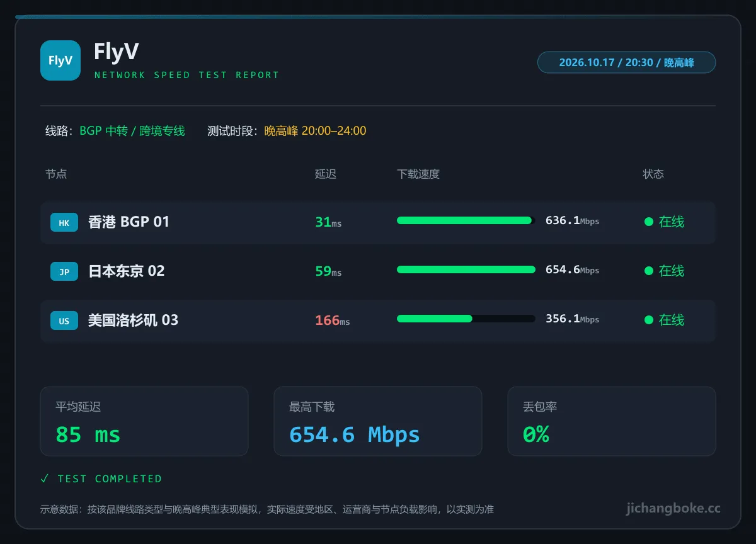Viewport: 756px width, 544px height.
Task: Click 在线 status text for 日本东京 02
Action: pos(672,271)
